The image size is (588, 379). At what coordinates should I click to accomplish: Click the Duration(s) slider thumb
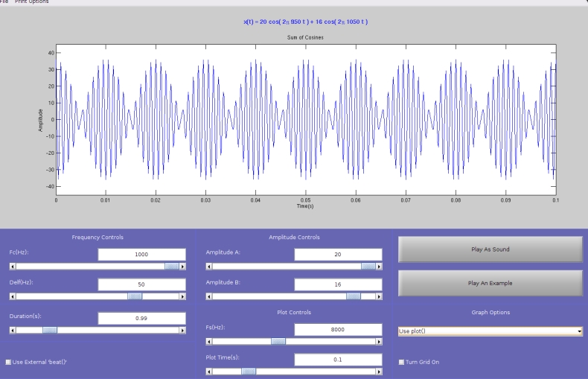[x=49, y=329]
